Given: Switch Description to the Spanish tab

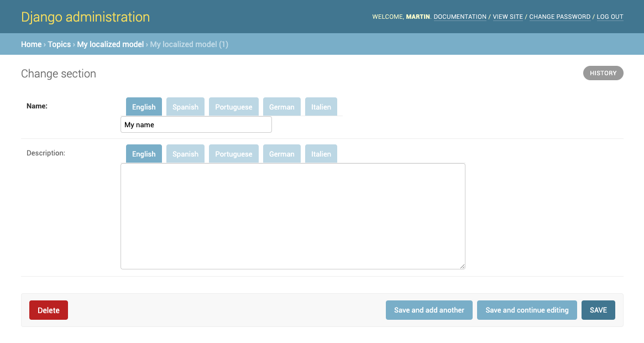Looking at the screenshot, I should pos(185,154).
